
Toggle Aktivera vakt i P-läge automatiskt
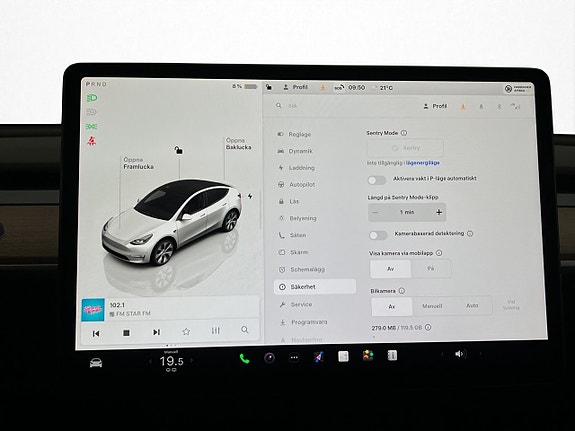tap(377, 180)
